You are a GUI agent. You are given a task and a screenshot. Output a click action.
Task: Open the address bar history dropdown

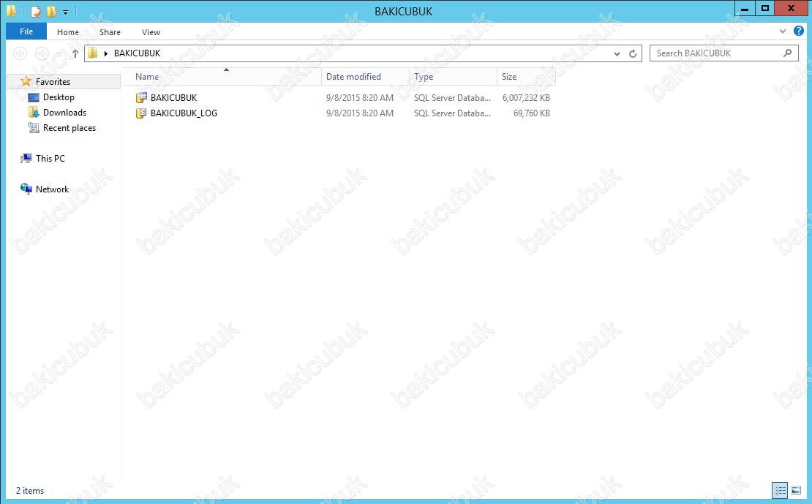click(x=617, y=53)
